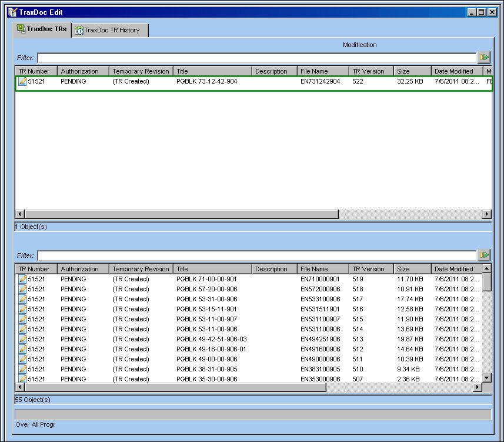This screenshot has width=504, height=442.
Task: Close the TraxDoc Edit window
Action: tap(492, 12)
